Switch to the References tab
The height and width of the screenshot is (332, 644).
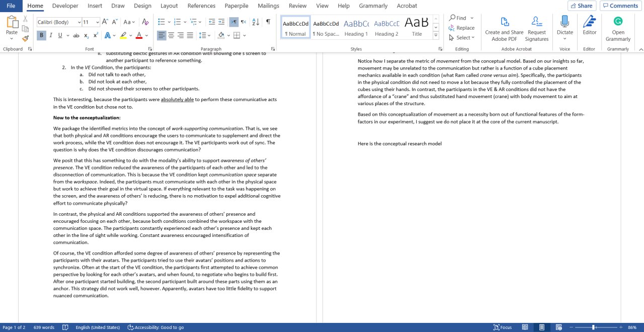(x=201, y=6)
